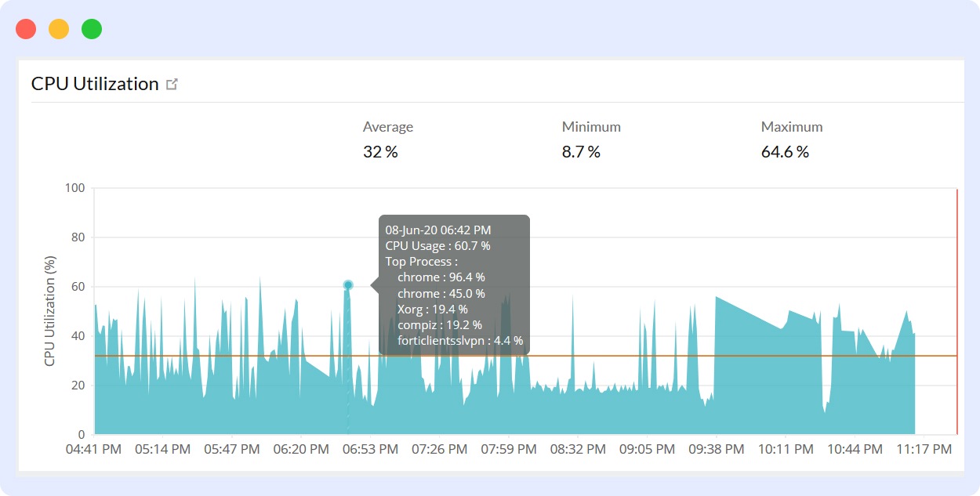Click the Maximum value 64.6 %

(784, 151)
